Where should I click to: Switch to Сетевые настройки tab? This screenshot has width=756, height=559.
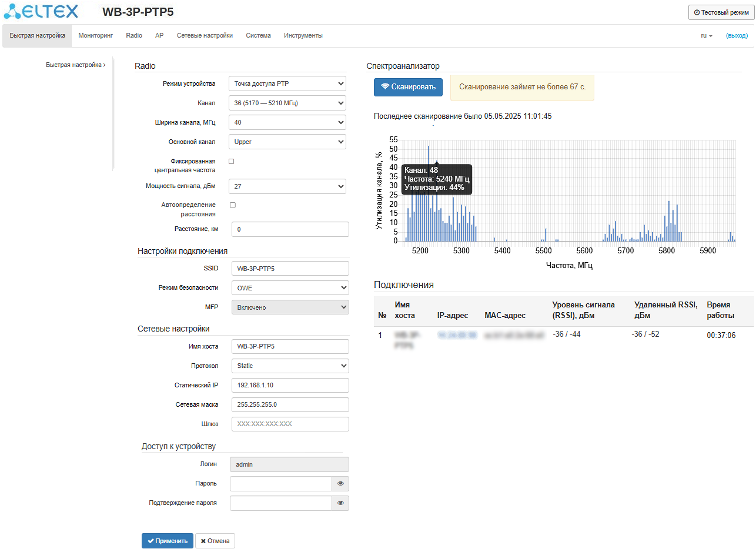point(205,36)
